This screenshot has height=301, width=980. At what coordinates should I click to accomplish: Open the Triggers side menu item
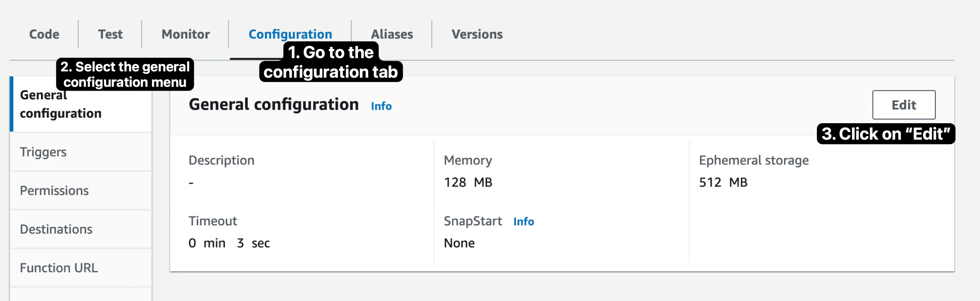point(43,152)
